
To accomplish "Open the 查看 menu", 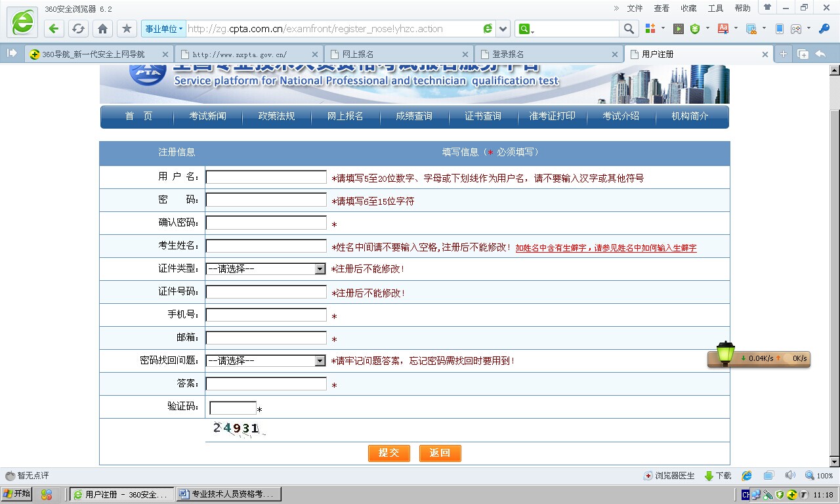I will [x=661, y=9].
